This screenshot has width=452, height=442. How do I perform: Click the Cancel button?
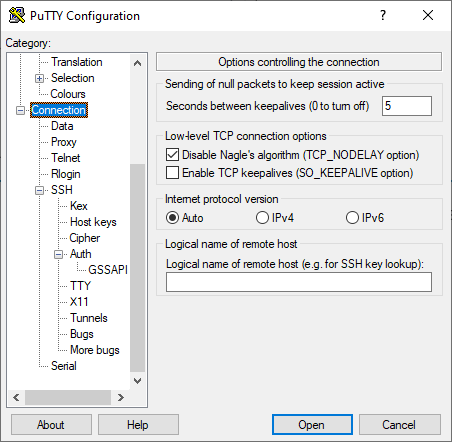click(400, 425)
